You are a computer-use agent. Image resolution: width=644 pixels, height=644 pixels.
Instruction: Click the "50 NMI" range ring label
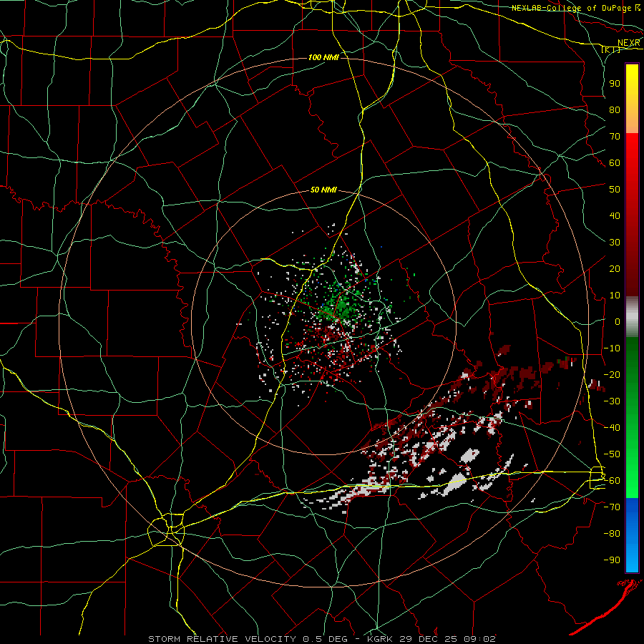(x=323, y=190)
